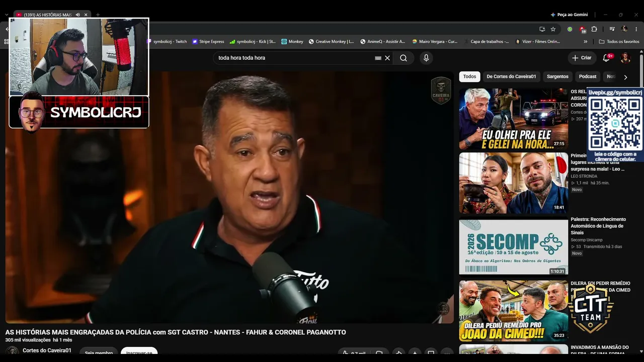Image resolution: width=644 pixels, height=362 pixels.
Task: Open the INVADIMOS A MANSÃO video title
Action: pyautogui.click(x=600, y=350)
